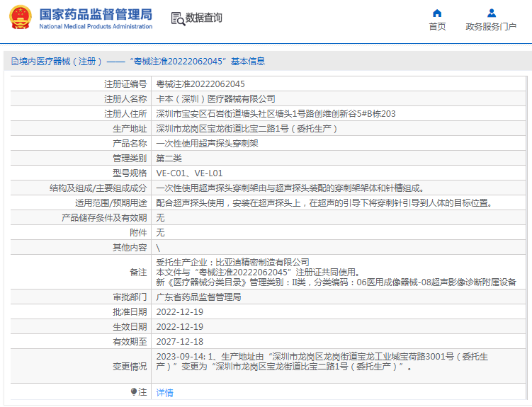
Task: Select 卡本（深圳）医疗器械有限公司 cell
Action: 215,99
